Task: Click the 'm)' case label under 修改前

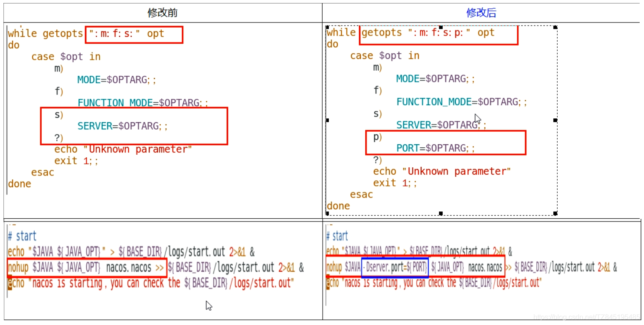Action: [59, 68]
